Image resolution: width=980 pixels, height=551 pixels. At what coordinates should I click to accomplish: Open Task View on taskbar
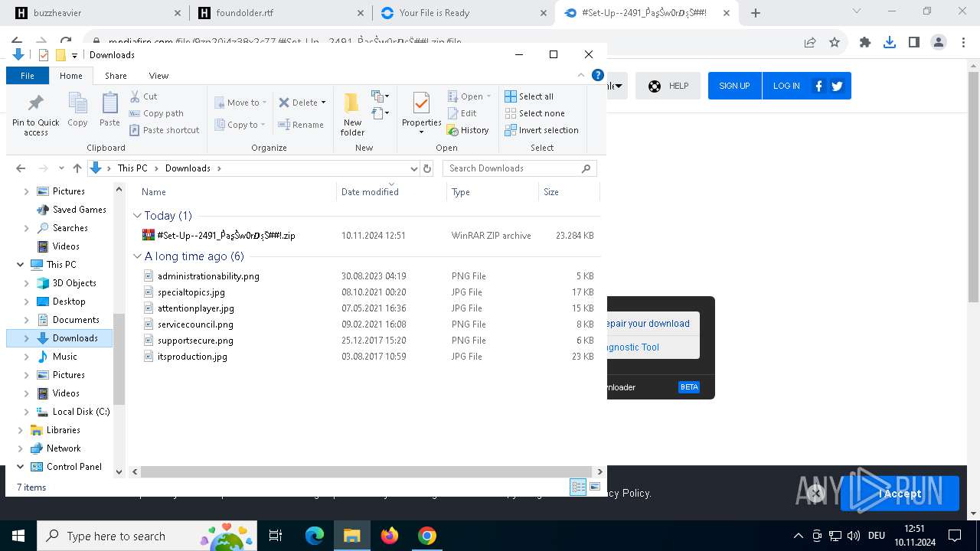[276, 536]
